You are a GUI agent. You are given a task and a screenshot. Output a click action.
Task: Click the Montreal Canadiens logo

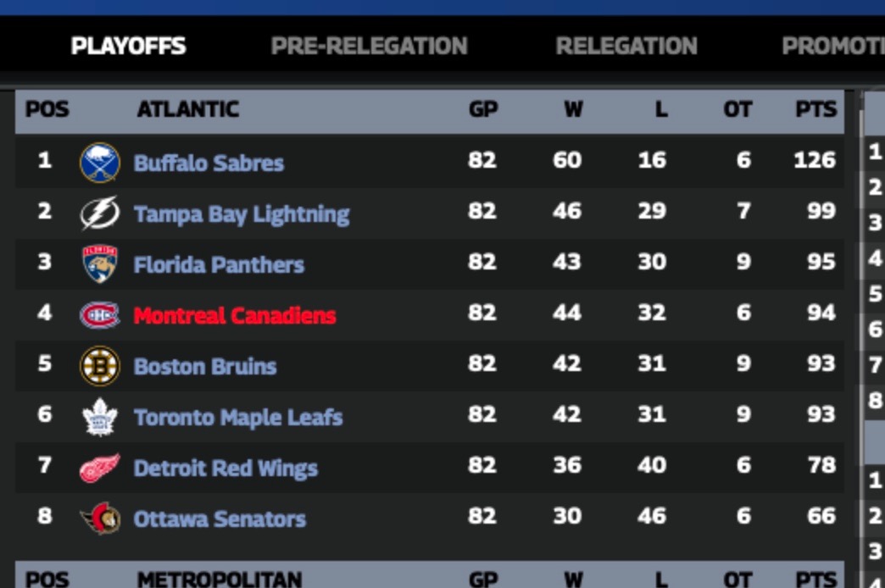pyautogui.click(x=99, y=315)
